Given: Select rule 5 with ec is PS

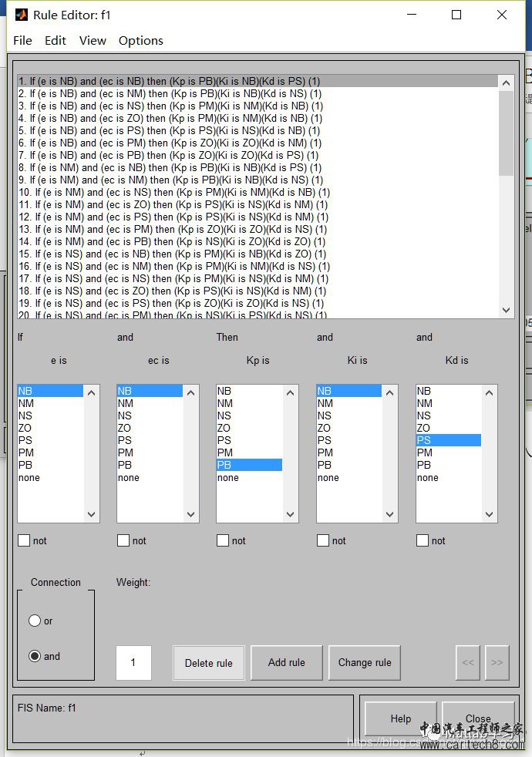Looking at the screenshot, I should 258,130.
